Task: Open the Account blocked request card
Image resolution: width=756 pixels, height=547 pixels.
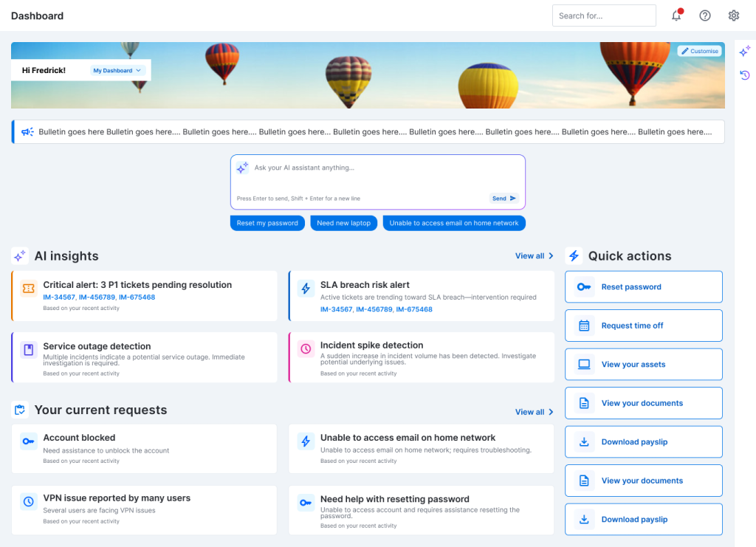Action: pyautogui.click(x=144, y=449)
